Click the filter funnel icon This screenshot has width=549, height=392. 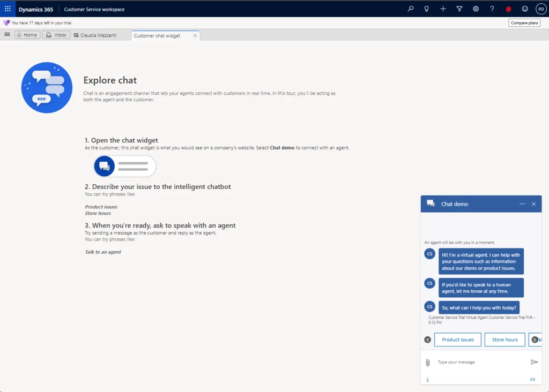459,9
